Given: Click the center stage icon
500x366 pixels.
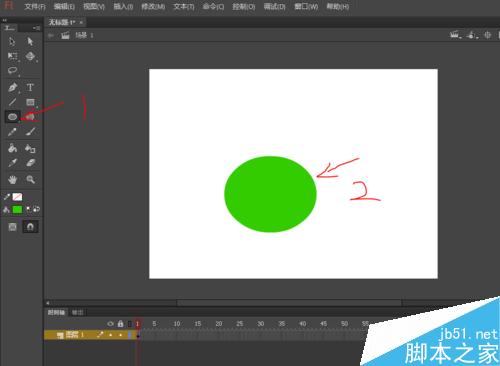Looking at the screenshot, I should click(x=488, y=35).
